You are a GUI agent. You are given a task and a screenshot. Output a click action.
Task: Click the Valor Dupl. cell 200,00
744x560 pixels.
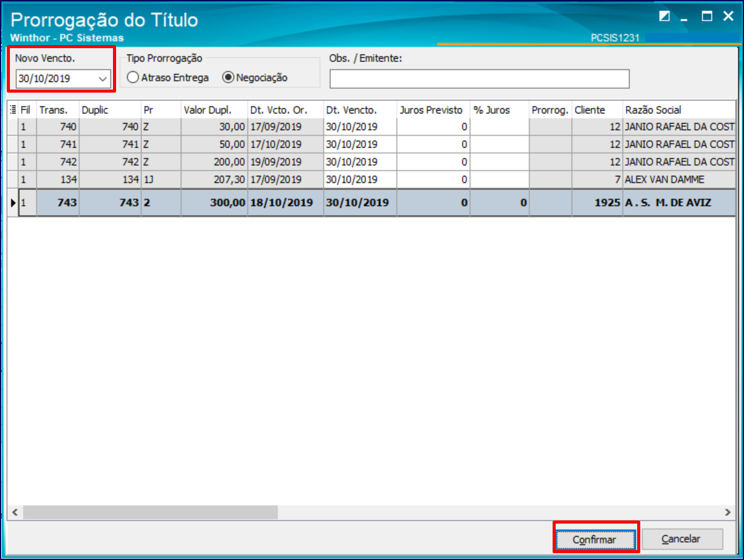214,162
